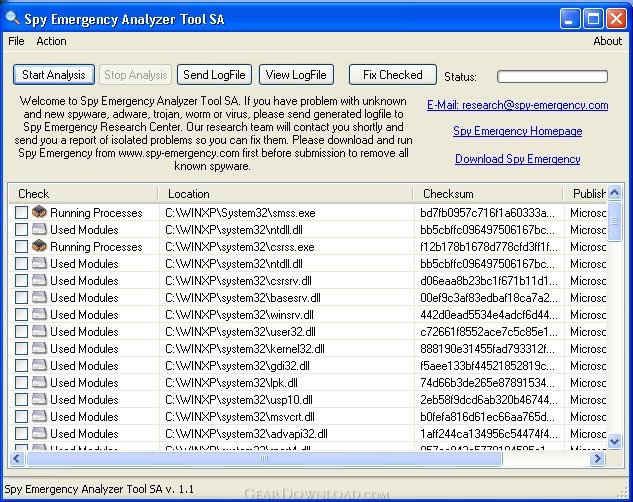
Task: Select the checkbox for kernel32.dll
Action: pos(21,348)
